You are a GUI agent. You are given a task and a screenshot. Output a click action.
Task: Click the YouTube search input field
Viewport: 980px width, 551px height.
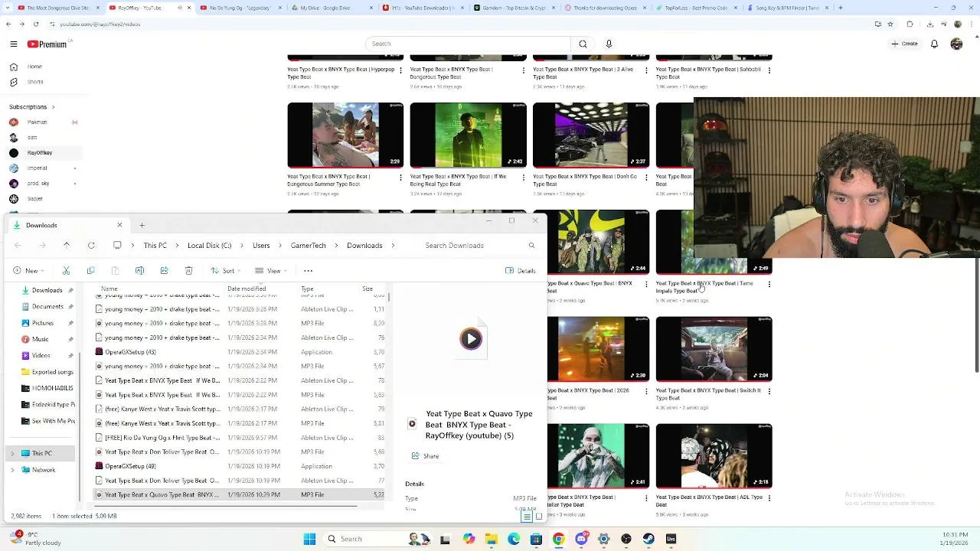pos(469,44)
